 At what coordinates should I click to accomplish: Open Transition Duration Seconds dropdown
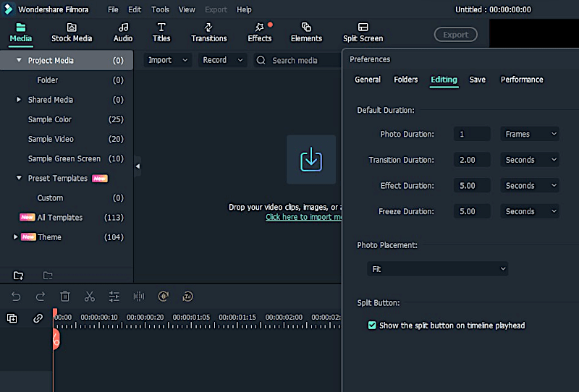click(530, 160)
